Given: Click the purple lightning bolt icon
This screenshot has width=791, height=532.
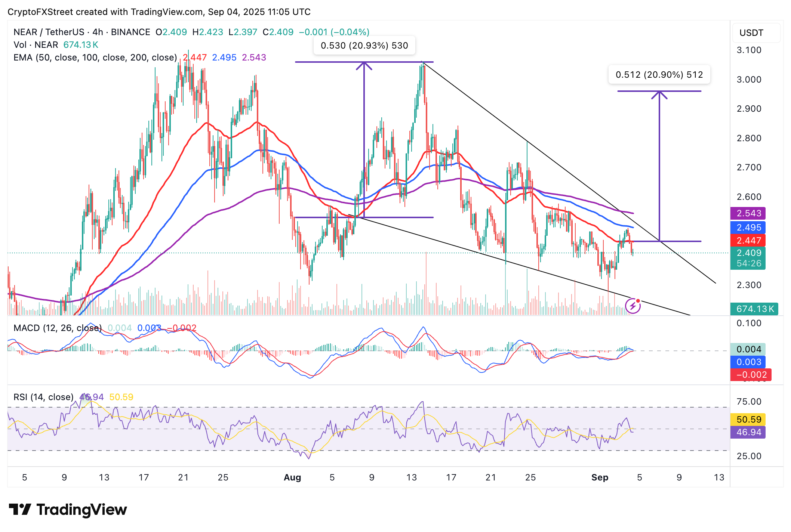Looking at the screenshot, I should [633, 306].
